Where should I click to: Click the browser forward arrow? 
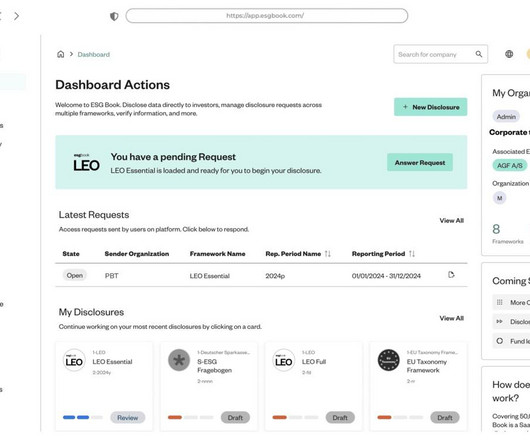(x=17, y=16)
